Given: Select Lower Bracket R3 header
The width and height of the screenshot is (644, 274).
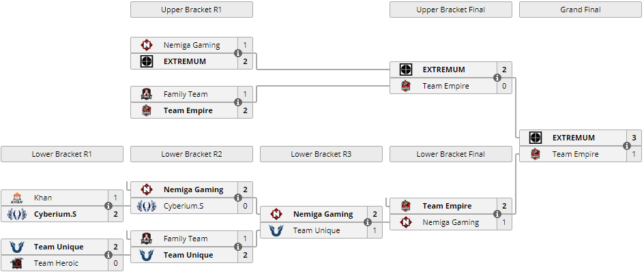Looking at the screenshot, I should [321, 154].
